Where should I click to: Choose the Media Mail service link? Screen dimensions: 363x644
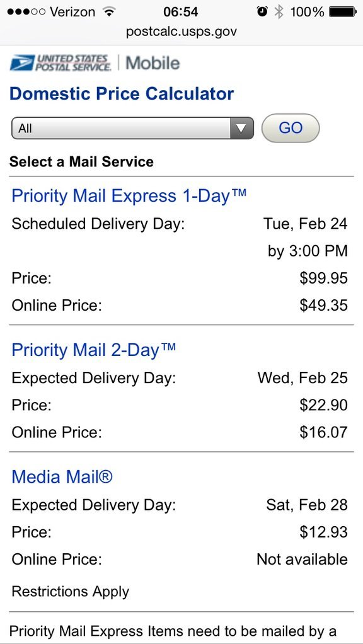(62, 476)
